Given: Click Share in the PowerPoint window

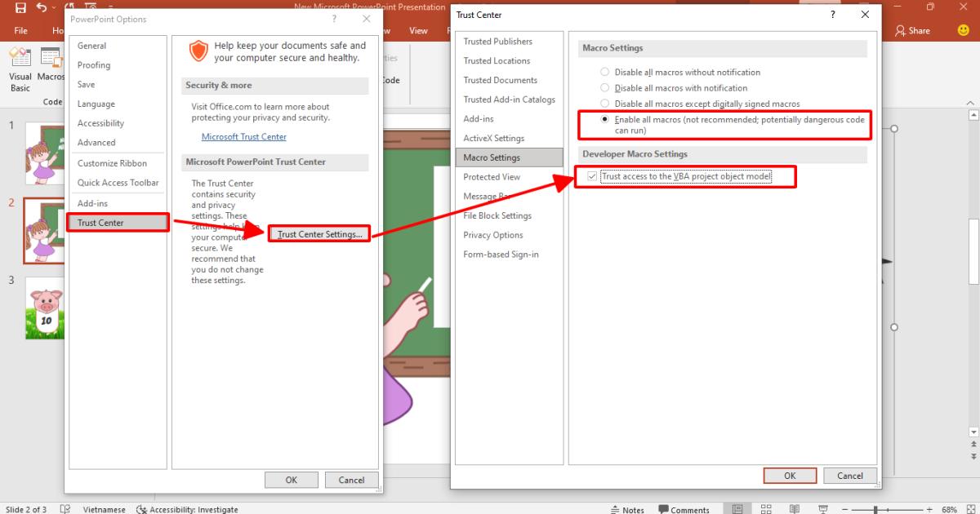Looking at the screenshot, I should coord(913,30).
